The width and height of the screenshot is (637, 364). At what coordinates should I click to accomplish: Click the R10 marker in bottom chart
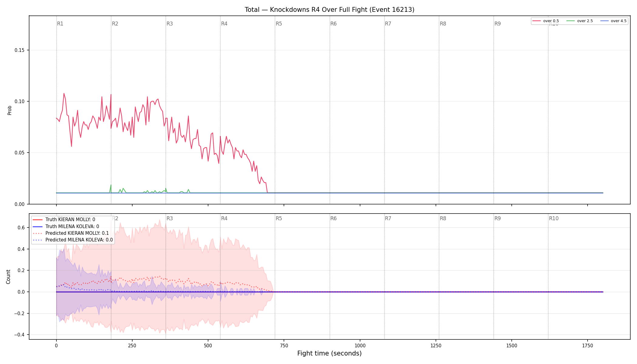click(554, 218)
